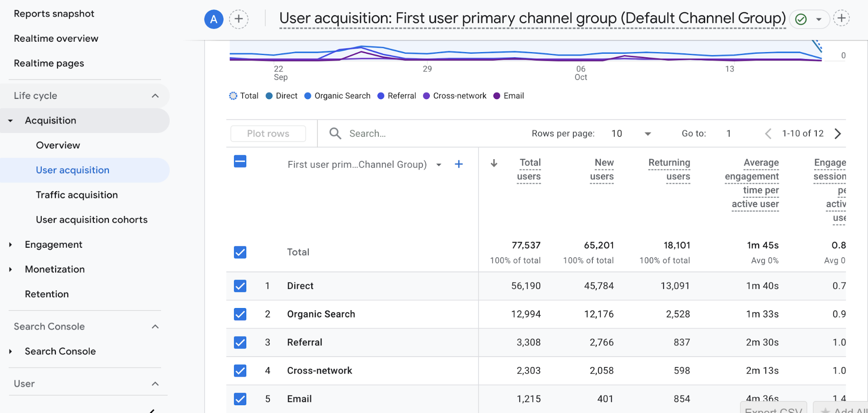Click the search magnifier icon in the table

335,133
